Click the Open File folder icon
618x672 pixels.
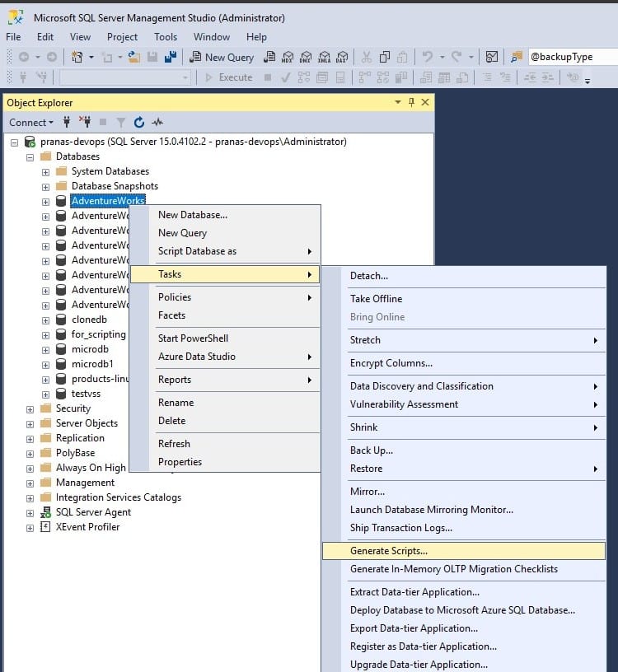(134, 57)
